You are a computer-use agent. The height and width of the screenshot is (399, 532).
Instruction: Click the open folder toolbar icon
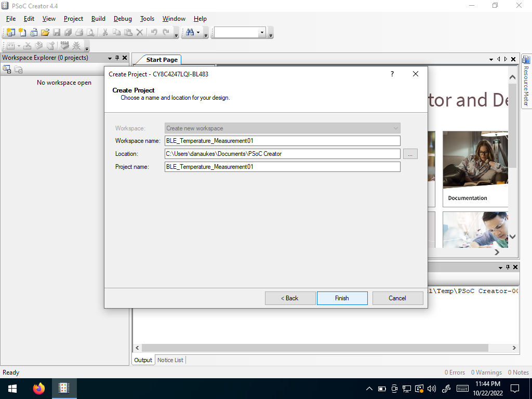click(45, 32)
